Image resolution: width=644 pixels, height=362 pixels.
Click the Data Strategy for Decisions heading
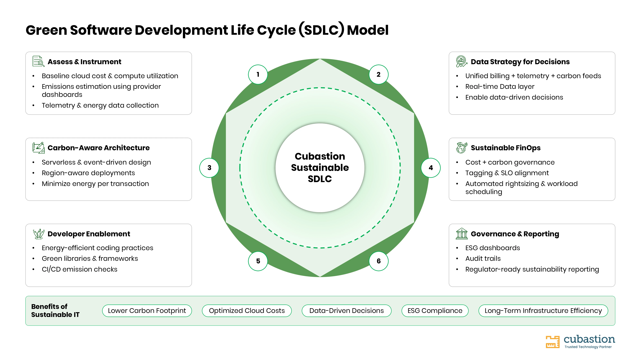click(520, 62)
